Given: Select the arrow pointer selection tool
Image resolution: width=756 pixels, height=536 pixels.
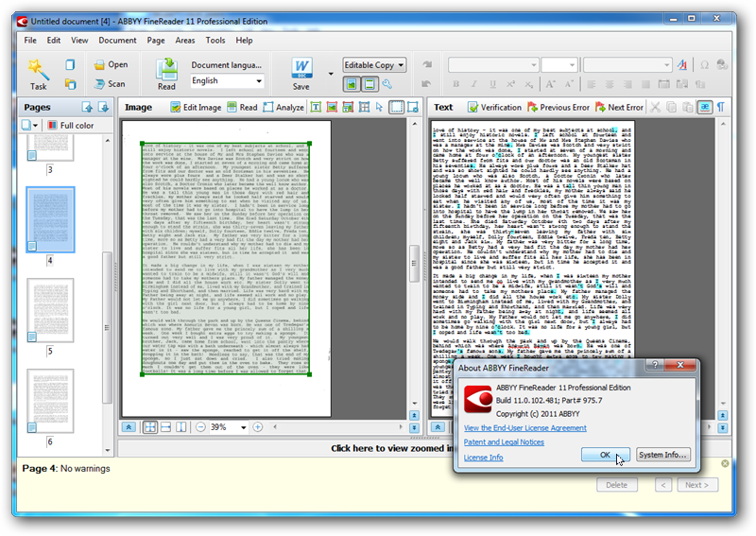Looking at the screenshot, I should point(380,107).
